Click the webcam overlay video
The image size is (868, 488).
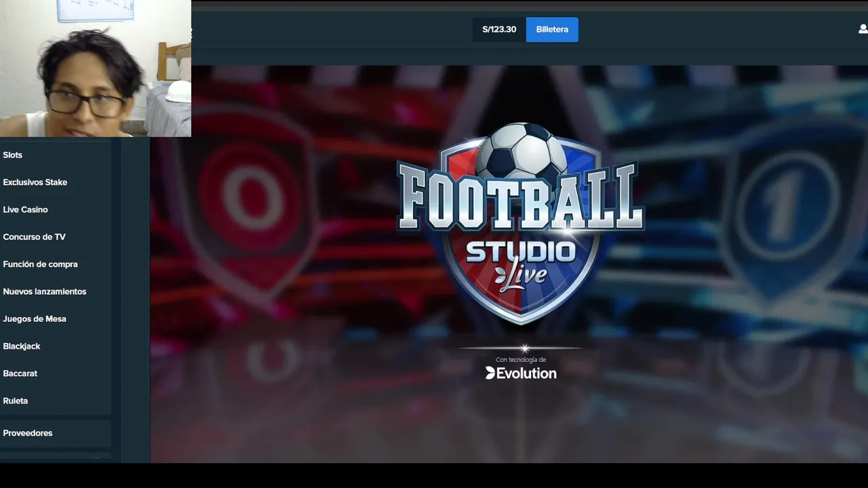tap(96, 68)
